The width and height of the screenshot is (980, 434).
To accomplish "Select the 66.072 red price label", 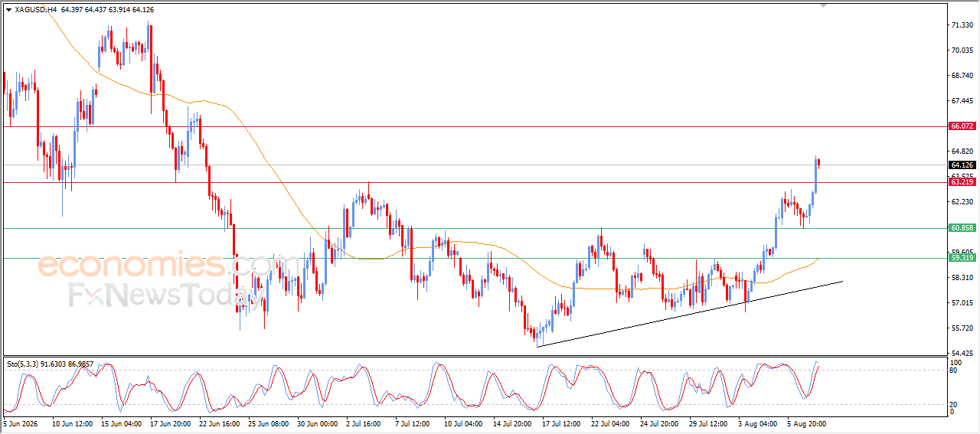I will tap(962, 126).
